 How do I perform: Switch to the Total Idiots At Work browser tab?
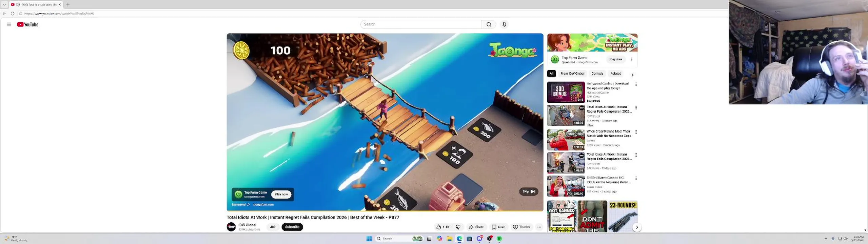click(x=36, y=4)
